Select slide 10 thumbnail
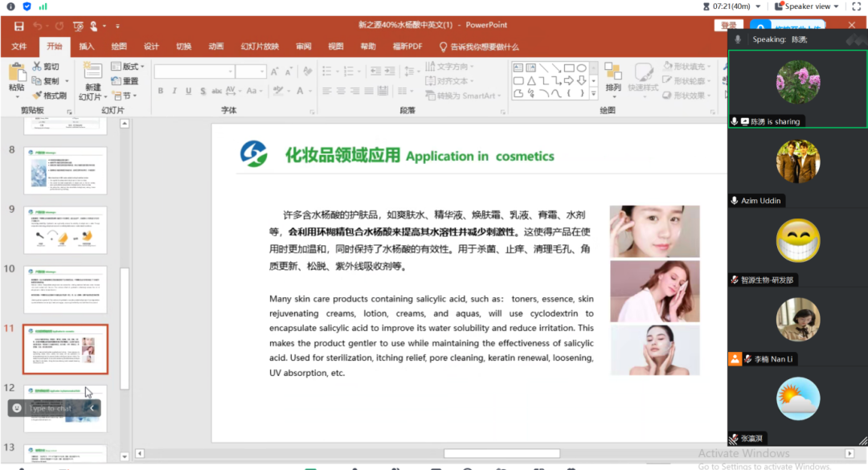 pyautogui.click(x=65, y=289)
